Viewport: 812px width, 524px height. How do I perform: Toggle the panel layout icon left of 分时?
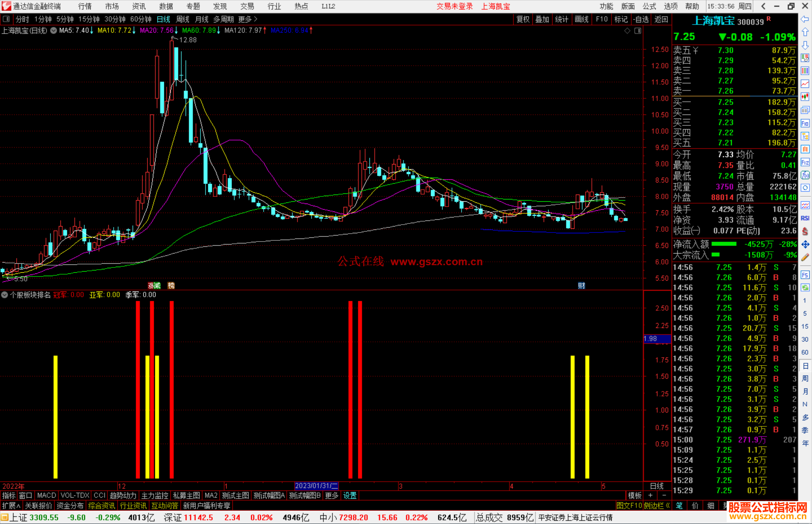coord(6,19)
